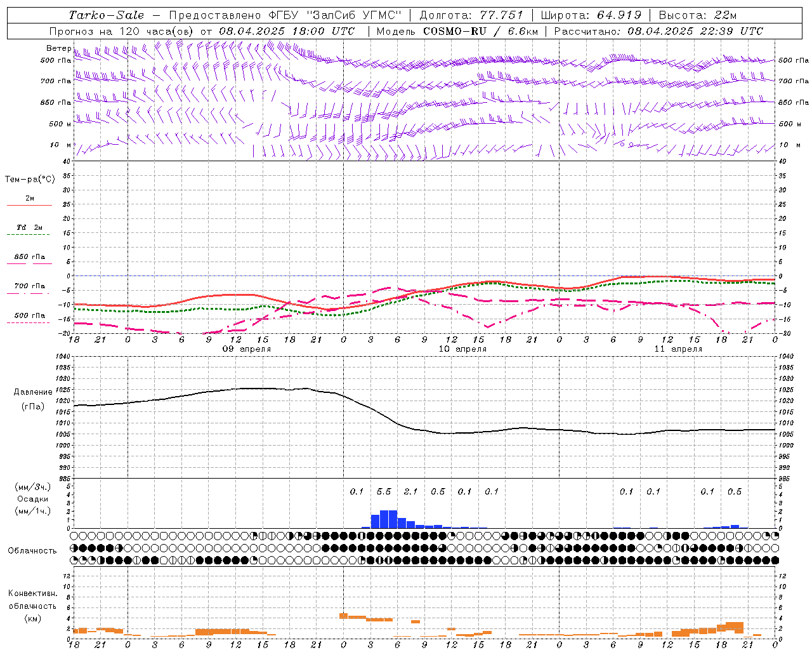This screenshot has width=812, height=650.
Task: Click the forecast start 08.04.2025 18:00 UTC
Action: pos(287,31)
